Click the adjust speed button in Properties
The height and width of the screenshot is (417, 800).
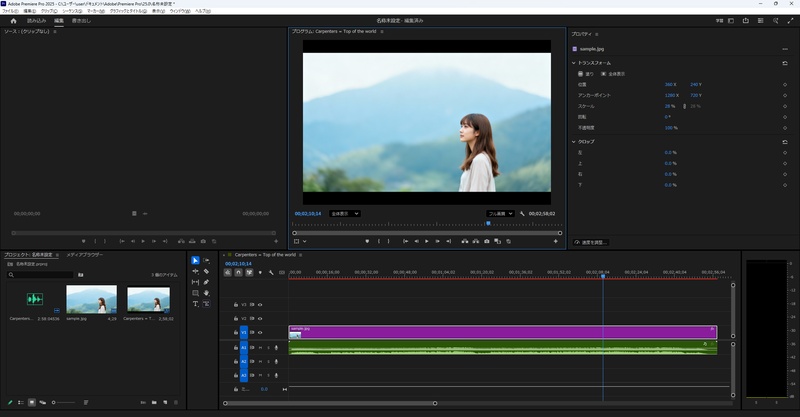[591, 242]
